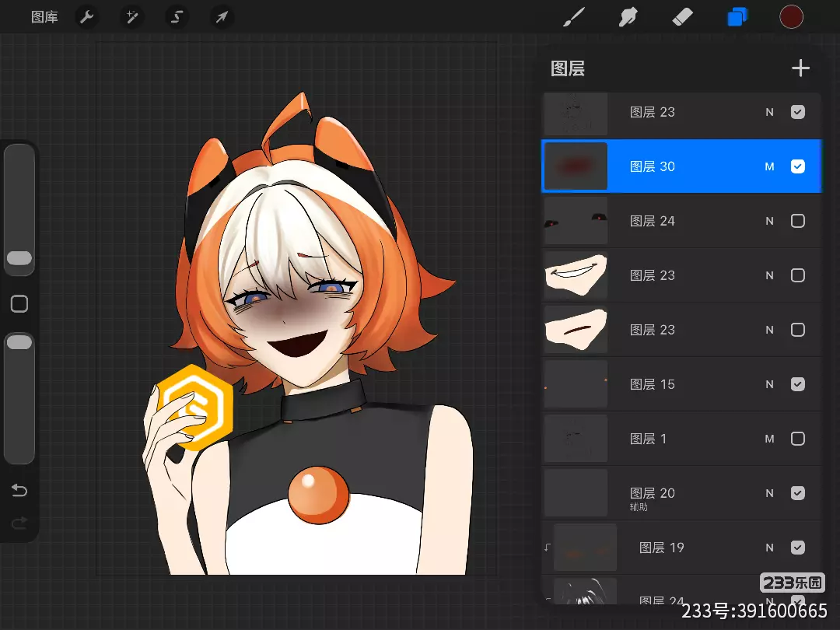Select the Smudge finger tool

(628, 17)
